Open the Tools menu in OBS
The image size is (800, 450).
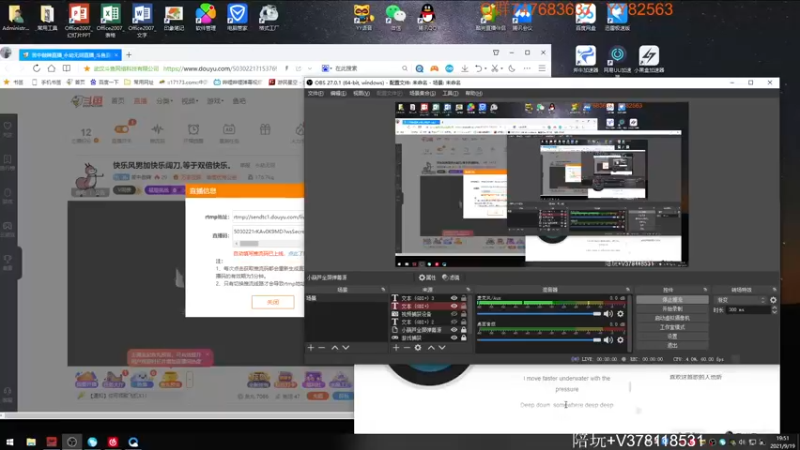(450, 93)
